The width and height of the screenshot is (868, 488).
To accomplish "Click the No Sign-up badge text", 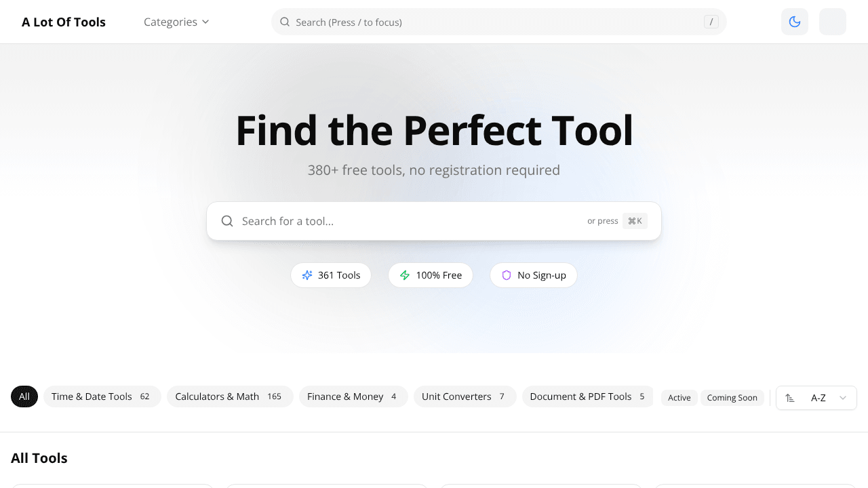I will click(x=542, y=275).
